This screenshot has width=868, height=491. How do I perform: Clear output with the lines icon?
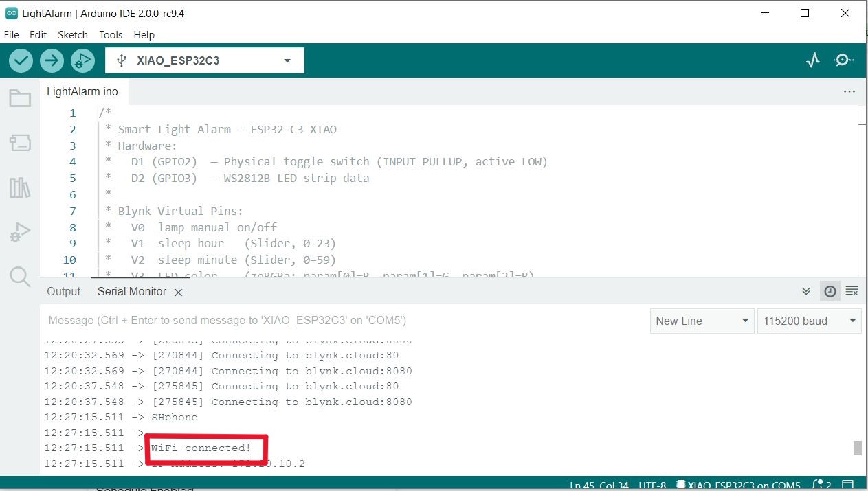coord(852,291)
